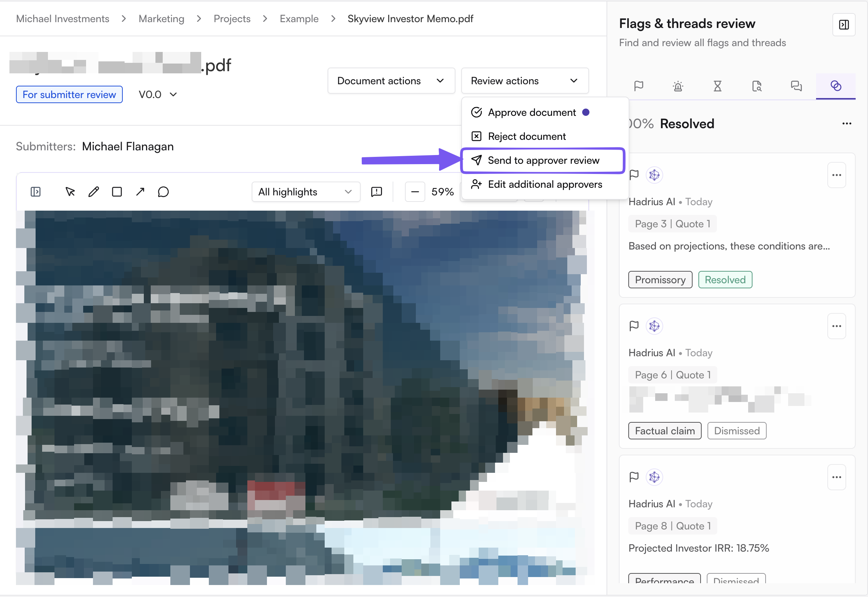Open the document search tab icon
This screenshot has height=597, width=868.
click(x=757, y=86)
